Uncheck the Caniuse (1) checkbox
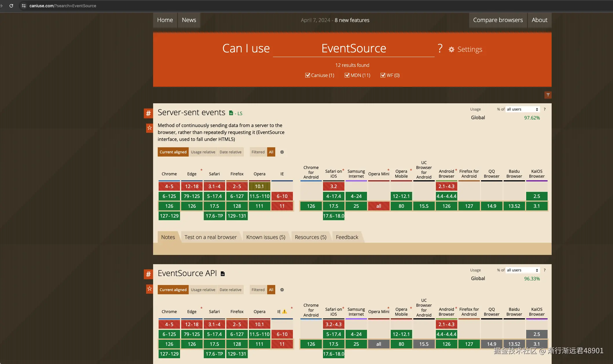The height and width of the screenshot is (364, 613). coord(308,75)
